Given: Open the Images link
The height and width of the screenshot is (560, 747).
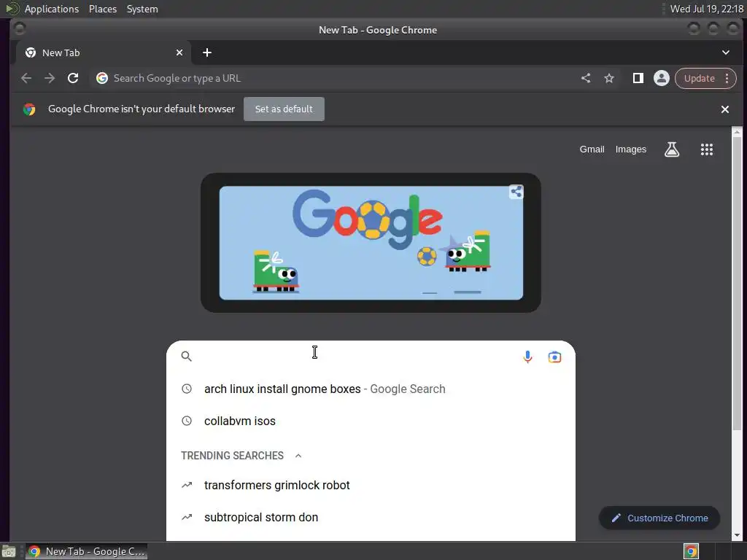Looking at the screenshot, I should [x=631, y=149].
